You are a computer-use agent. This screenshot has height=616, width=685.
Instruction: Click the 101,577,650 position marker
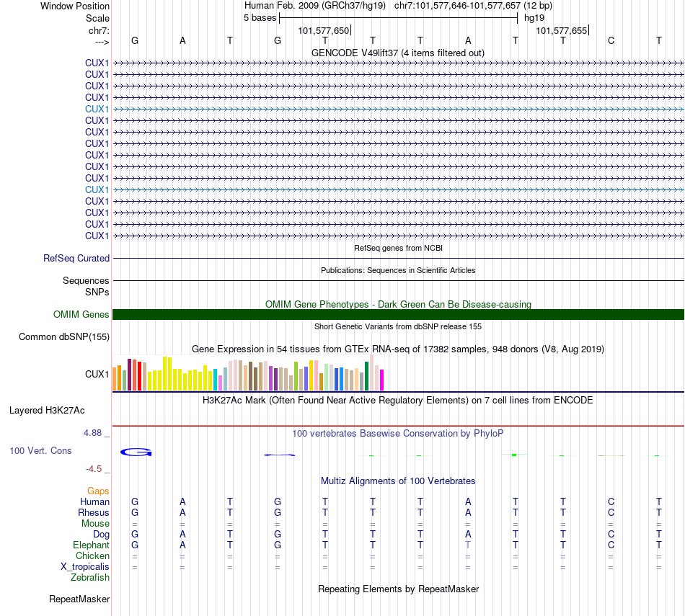pos(324,30)
